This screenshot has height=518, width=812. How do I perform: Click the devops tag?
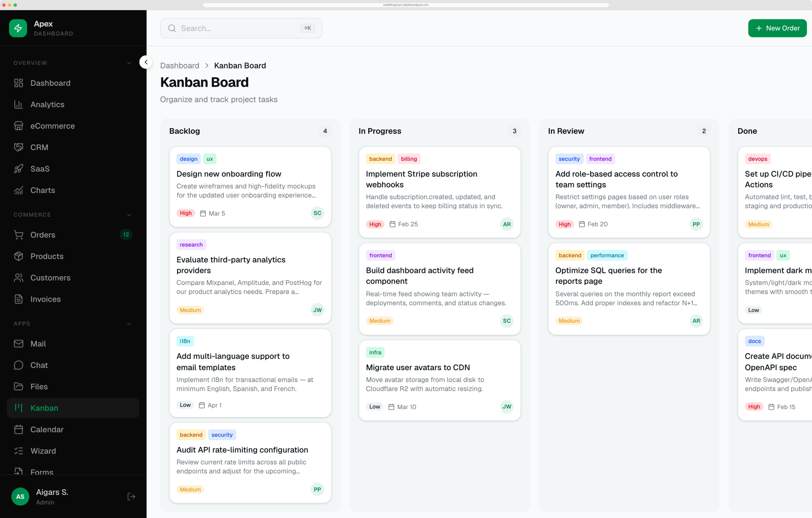tap(758, 159)
